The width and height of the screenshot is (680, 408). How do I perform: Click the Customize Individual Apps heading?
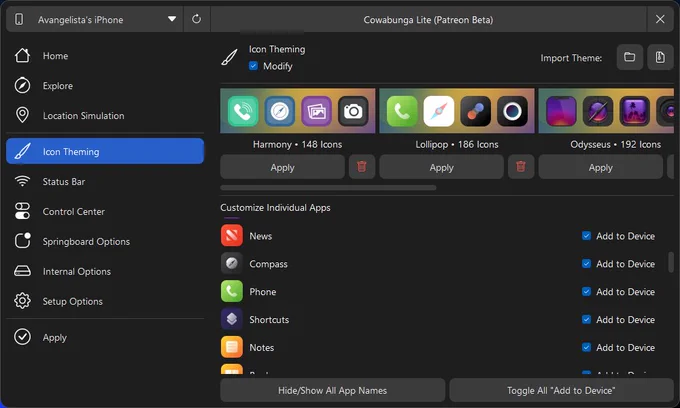click(x=275, y=208)
